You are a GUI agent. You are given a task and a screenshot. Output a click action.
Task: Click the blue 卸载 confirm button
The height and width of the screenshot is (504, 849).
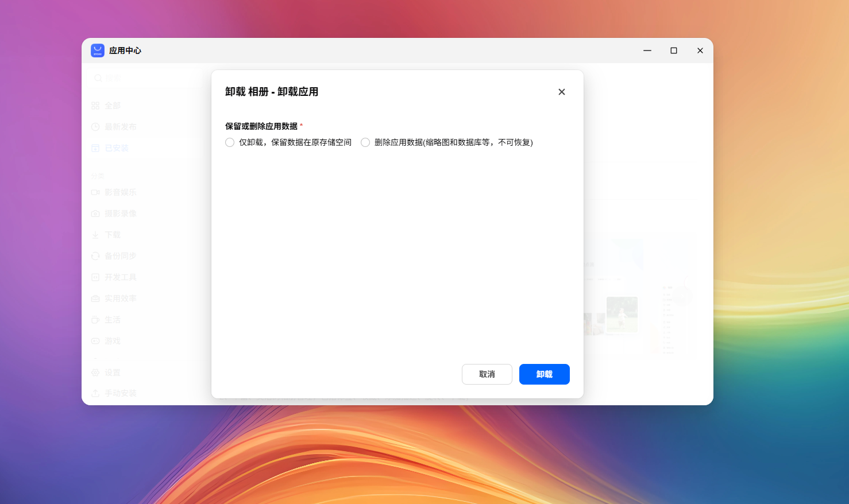(x=545, y=374)
